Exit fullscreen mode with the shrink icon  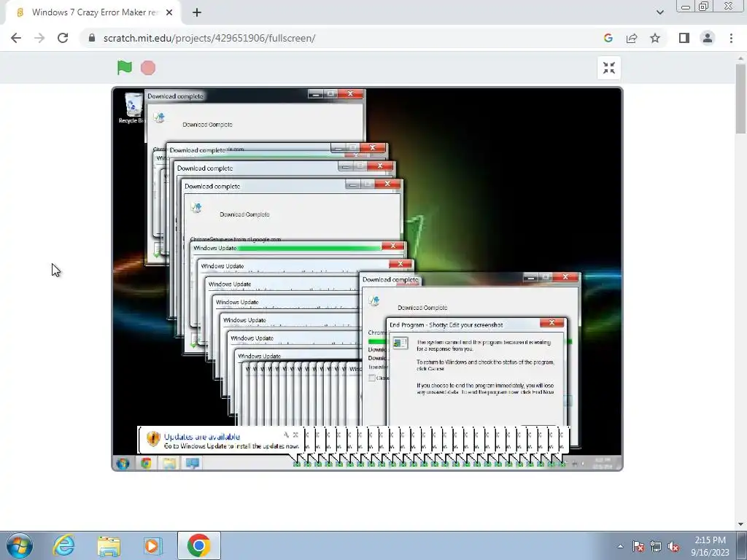pos(609,68)
